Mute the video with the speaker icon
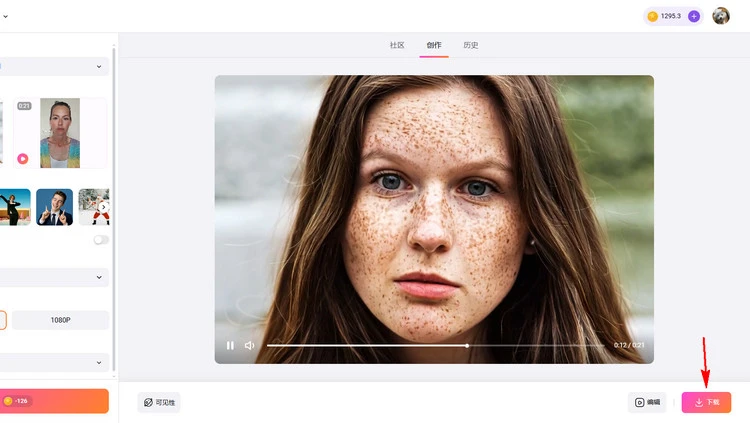The image size is (750, 423). [249, 345]
